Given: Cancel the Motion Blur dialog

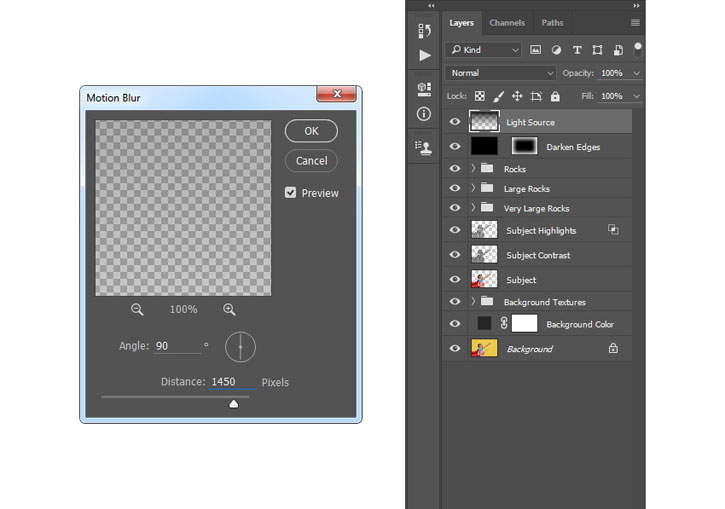Looking at the screenshot, I should point(311,161).
